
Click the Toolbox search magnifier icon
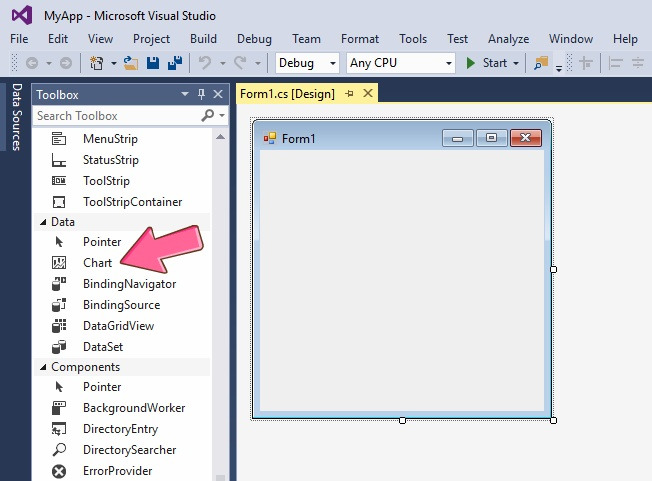click(207, 115)
